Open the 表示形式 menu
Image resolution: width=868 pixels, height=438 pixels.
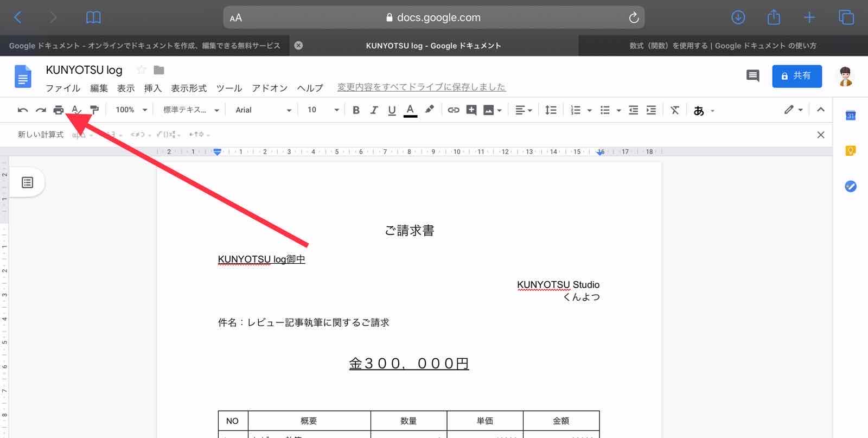(x=189, y=88)
